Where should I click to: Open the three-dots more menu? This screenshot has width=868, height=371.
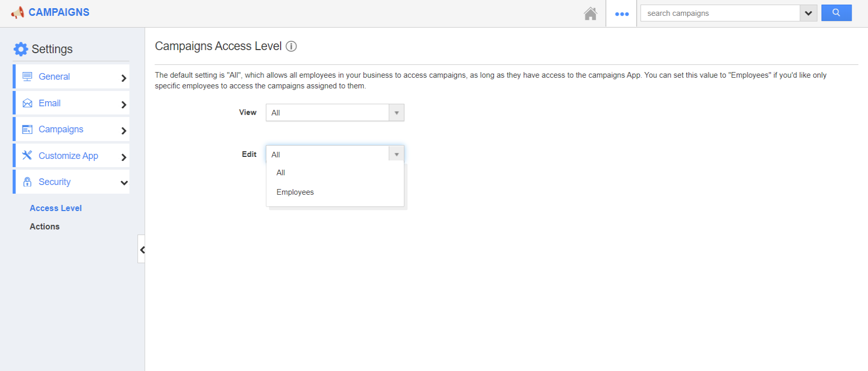click(622, 14)
